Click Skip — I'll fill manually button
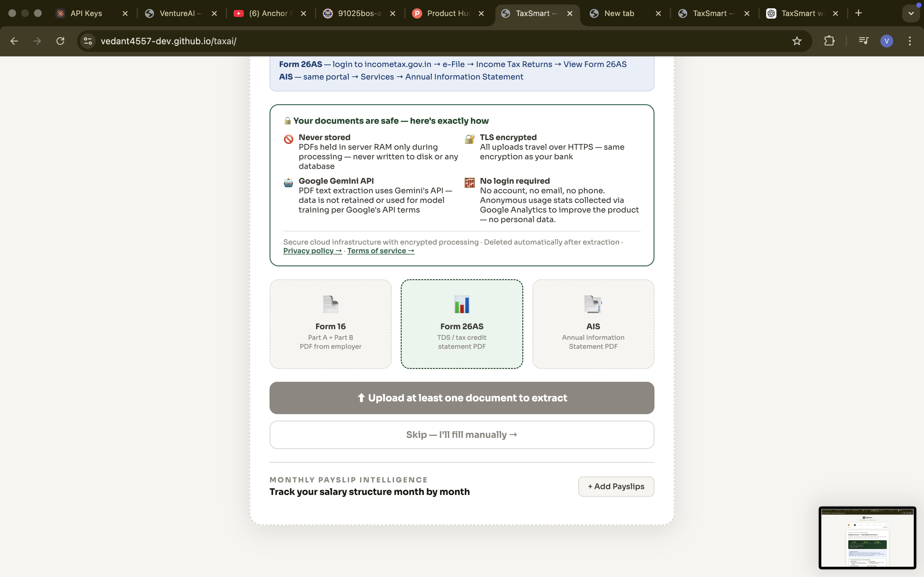Image resolution: width=924 pixels, height=577 pixels. click(x=462, y=435)
